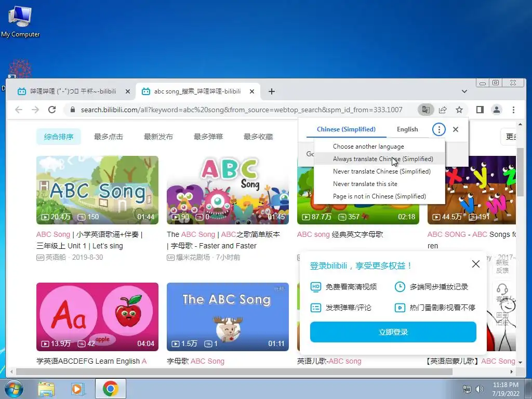Screen dimensions: 532x399
Task: Click 立即登录 login button
Action: [x=393, y=332]
